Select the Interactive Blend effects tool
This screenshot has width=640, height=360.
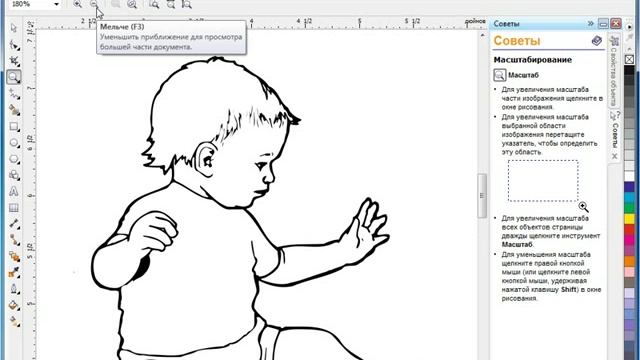point(14,256)
